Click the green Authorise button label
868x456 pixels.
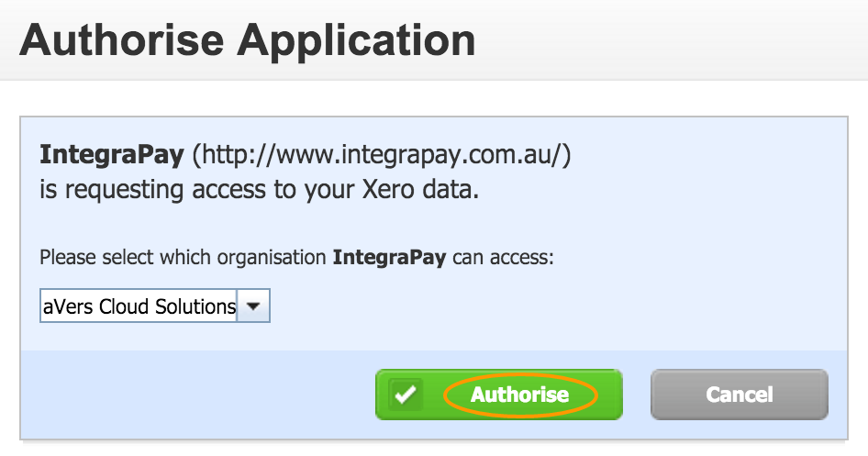tap(520, 395)
